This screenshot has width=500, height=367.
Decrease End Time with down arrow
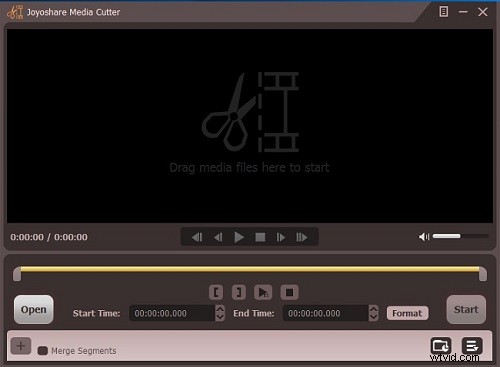(374, 317)
